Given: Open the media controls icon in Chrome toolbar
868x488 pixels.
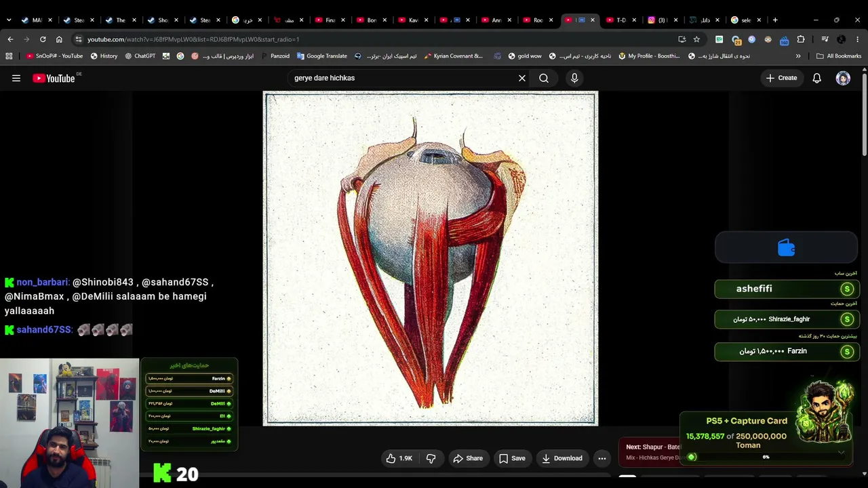Looking at the screenshot, I should coord(825,39).
